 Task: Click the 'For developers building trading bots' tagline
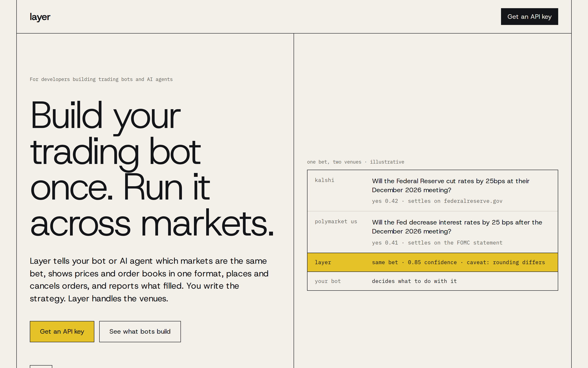click(x=101, y=79)
